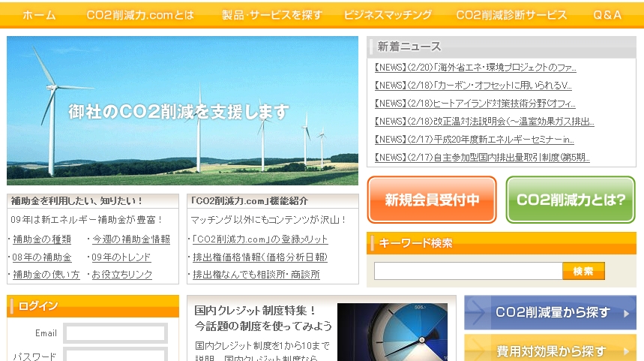644x361 pixels.
Task: Click the 新着ニュース section header
Action: tap(502, 47)
